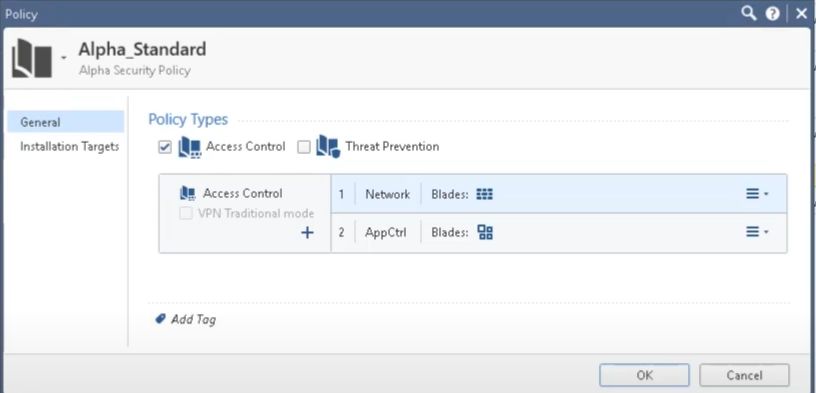Screen dimensions: 816x393
Task: Open the AppCtrl layer hamburger menu
Action: [x=757, y=232]
